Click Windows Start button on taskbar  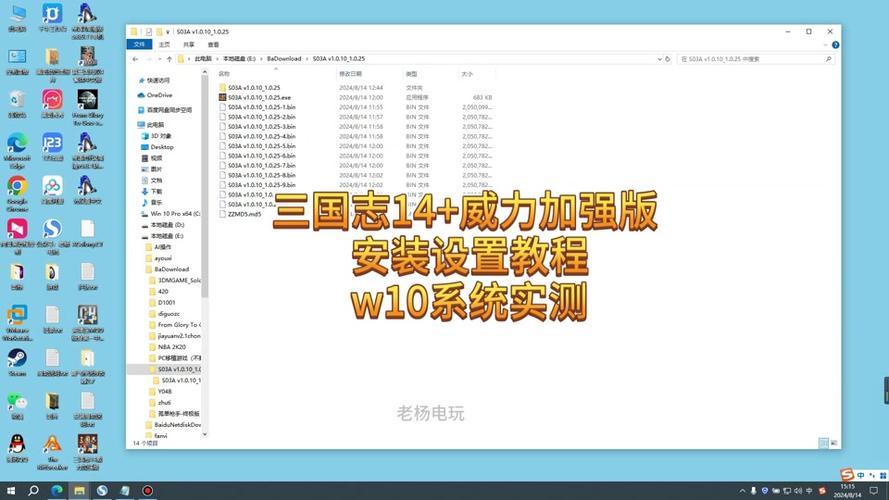point(11,490)
